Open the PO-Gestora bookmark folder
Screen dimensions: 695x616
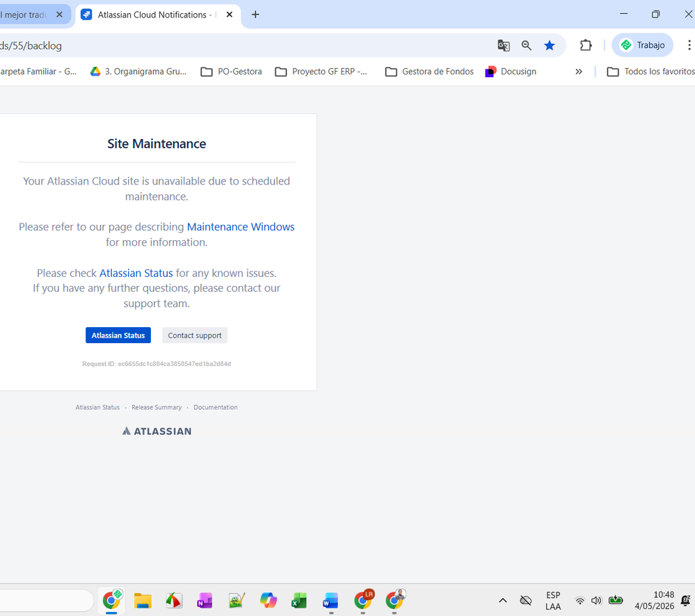click(231, 72)
